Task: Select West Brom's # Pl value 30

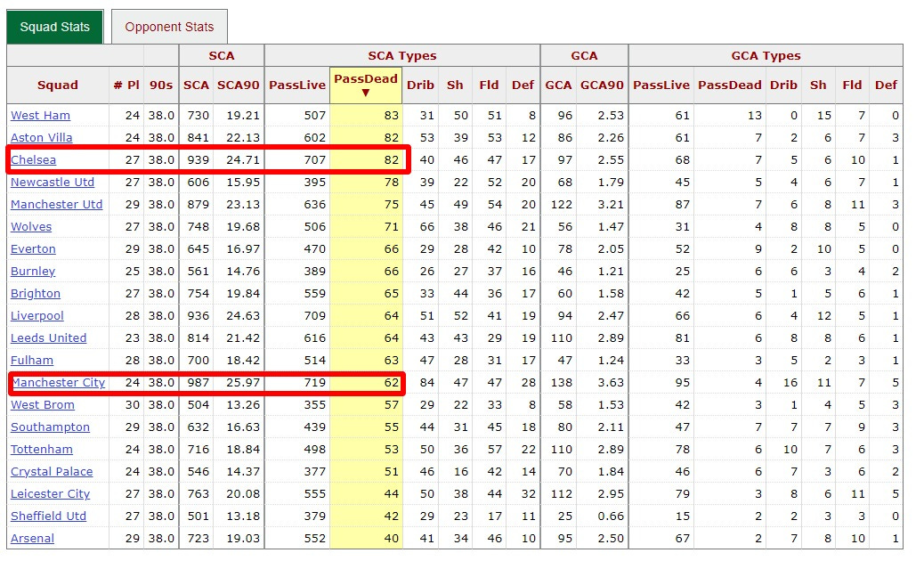Action: click(x=133, y=405)
